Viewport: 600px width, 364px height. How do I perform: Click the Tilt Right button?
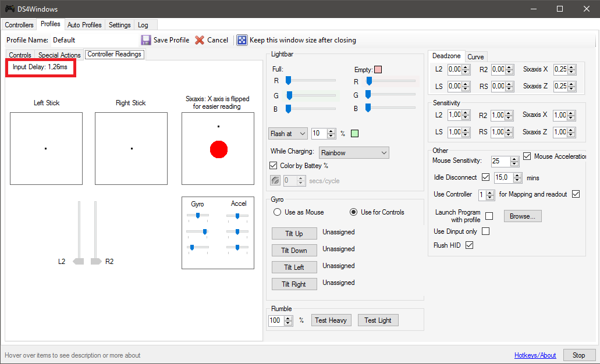click(294, 284)
